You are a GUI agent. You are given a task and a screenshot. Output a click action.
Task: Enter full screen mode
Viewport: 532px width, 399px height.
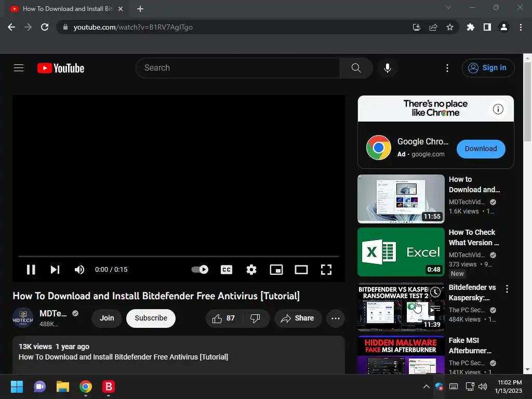click(326, 270)
